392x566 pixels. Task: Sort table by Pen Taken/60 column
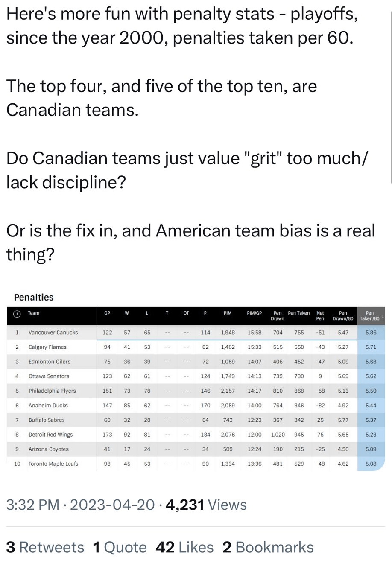369,316
